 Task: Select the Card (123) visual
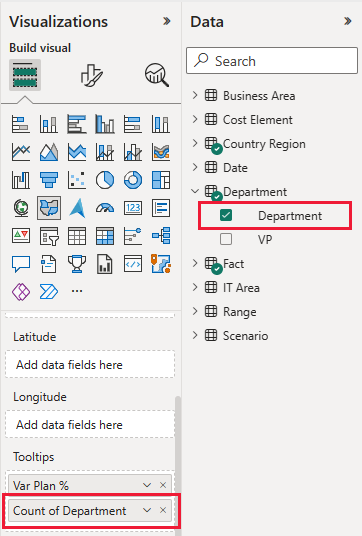133,208
